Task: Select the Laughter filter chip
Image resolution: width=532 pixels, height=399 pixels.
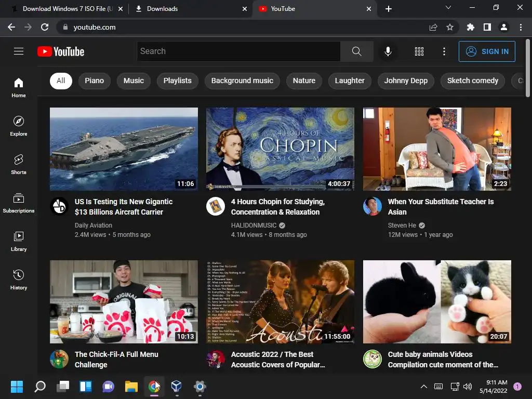Action: (x=350, y=81)
